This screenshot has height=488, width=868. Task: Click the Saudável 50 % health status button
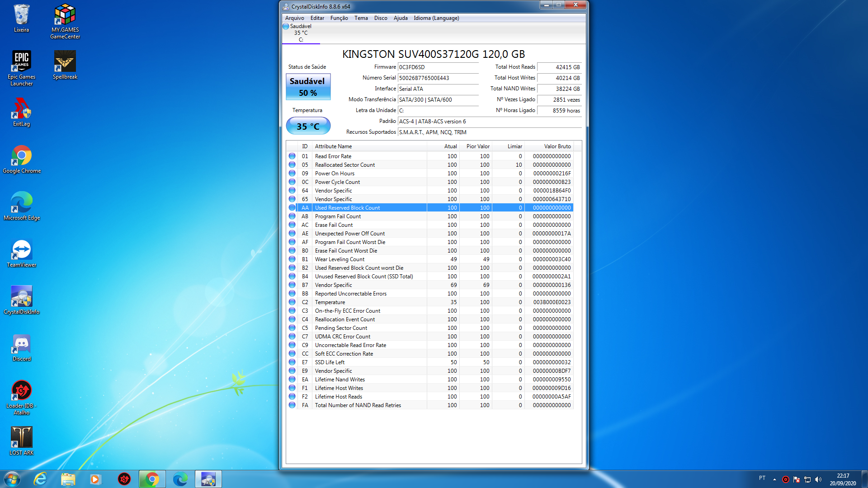308,87
